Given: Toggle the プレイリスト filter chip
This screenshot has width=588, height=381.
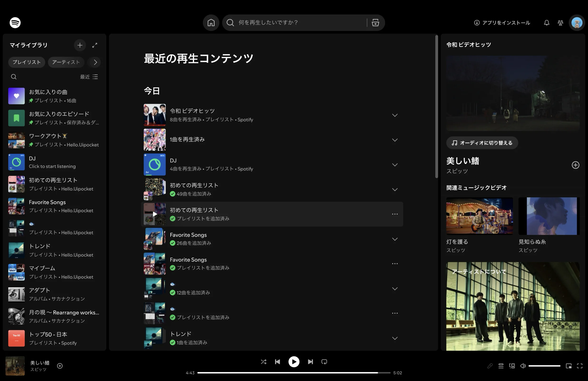Looking at the screenshot, I should click(27, 62).
